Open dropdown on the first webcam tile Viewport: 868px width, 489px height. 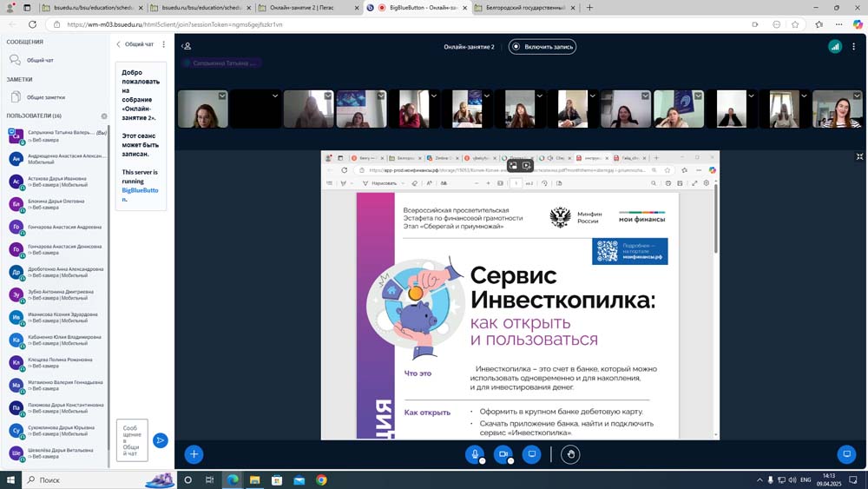(x=222, y=96)
